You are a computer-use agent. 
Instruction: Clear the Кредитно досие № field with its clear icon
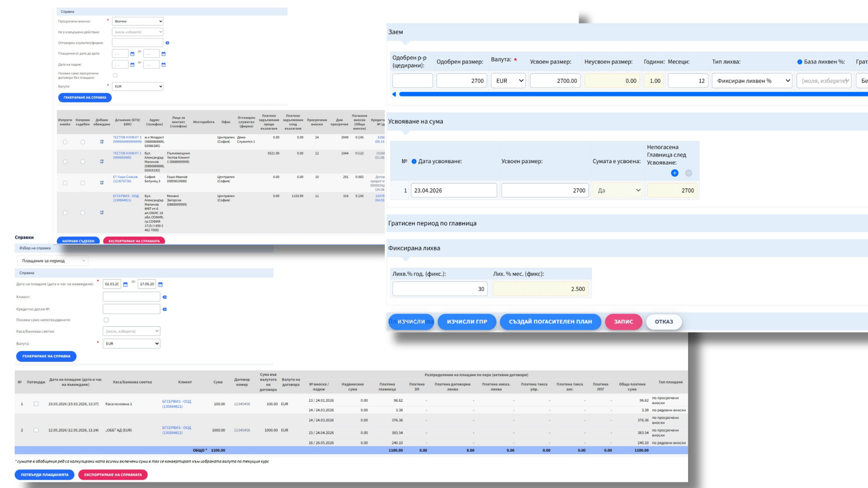tap(165, 309)
